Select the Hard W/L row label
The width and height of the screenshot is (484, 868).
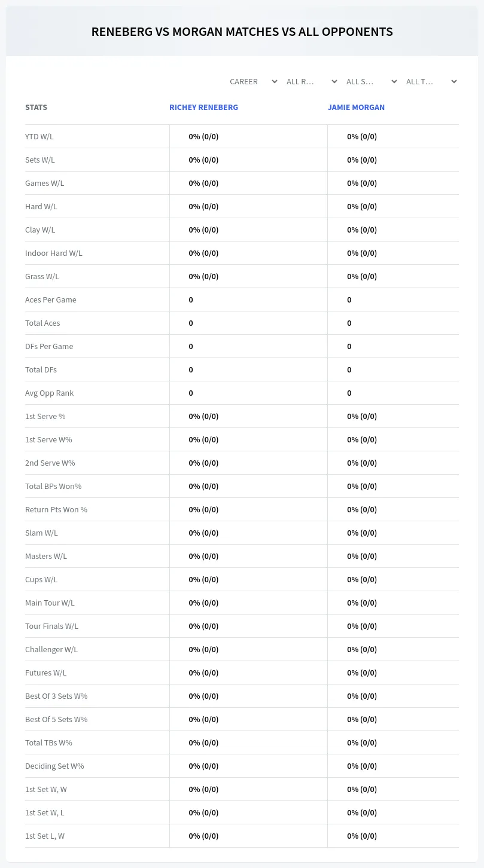pyautogui.click(x=41, y=206)
